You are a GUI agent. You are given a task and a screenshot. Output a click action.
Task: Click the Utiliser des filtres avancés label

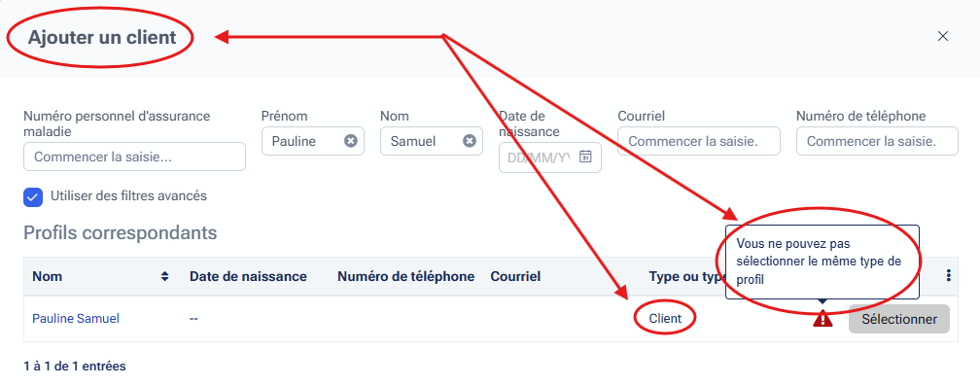pos(128,196)
